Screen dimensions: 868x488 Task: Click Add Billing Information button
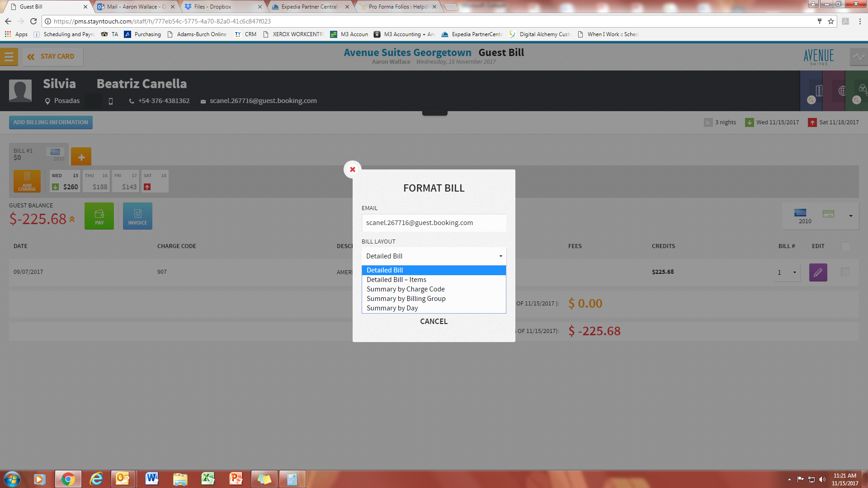tap(51, 122)
